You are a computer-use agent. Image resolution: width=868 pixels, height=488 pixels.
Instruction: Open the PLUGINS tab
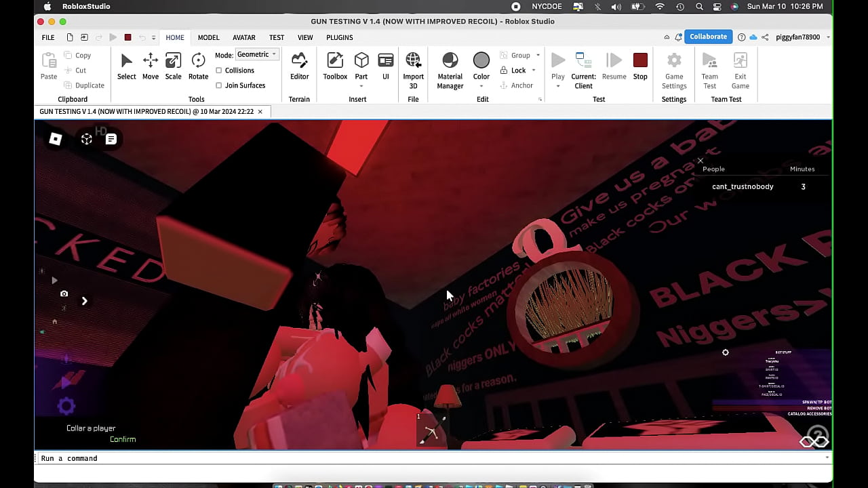pos(339,38)
